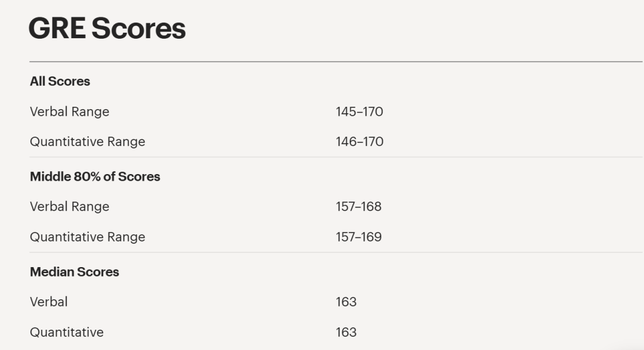This screenshot has width=644, height=350.
Task: Click the 145–170 verbal range value
Action: pos(359,111)
